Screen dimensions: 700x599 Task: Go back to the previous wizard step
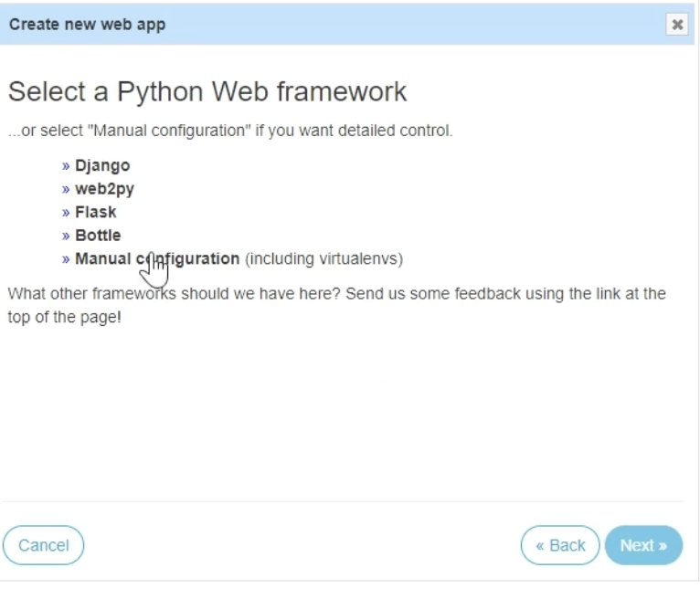tap(560, 545)
